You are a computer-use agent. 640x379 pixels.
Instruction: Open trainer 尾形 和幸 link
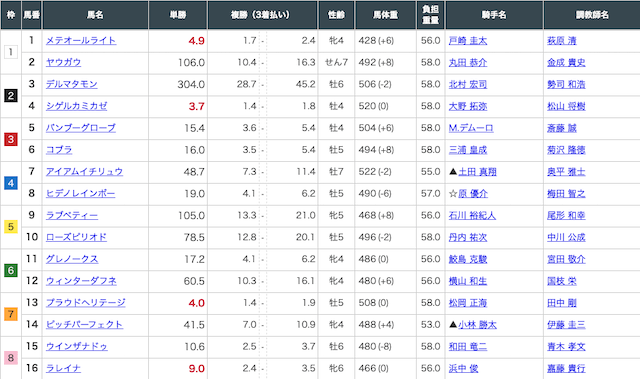(x=566, y=215)
